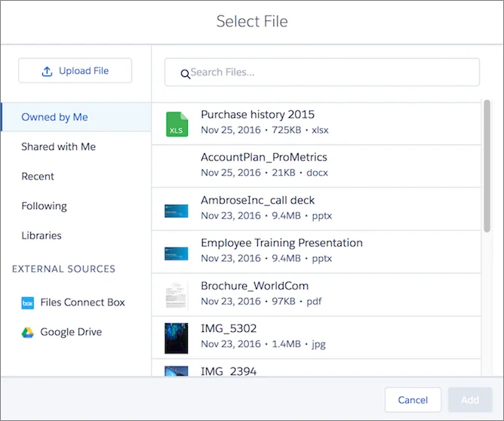Click IMG_5302 image thumbnail
Viewport: 504px width, 421px height.
tap(176, 339)
